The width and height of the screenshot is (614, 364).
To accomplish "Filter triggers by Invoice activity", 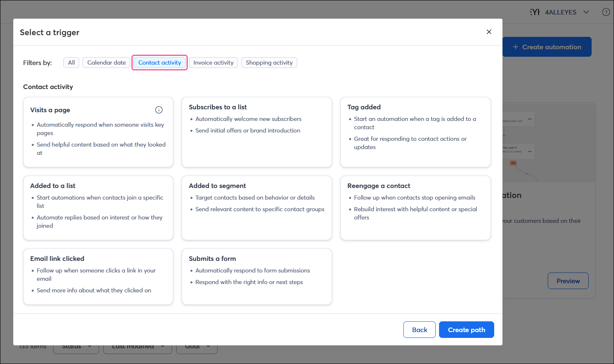I will 213,62.
